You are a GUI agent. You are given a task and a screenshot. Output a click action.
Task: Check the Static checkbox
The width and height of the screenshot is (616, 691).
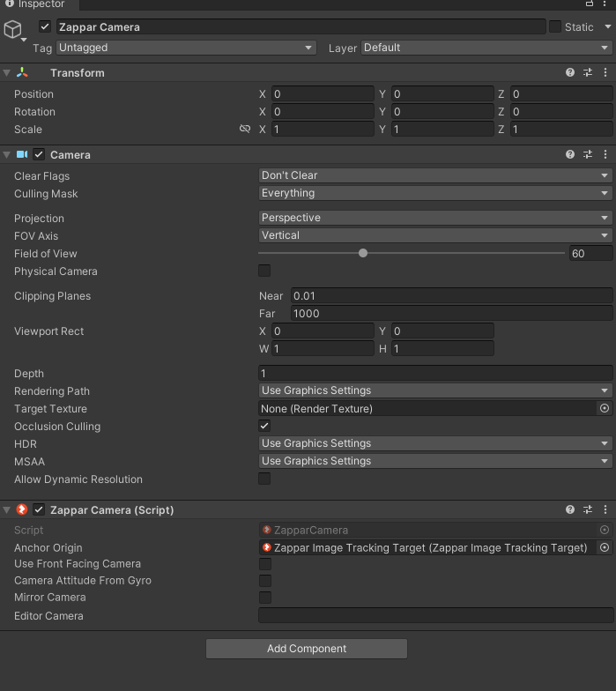554,26
